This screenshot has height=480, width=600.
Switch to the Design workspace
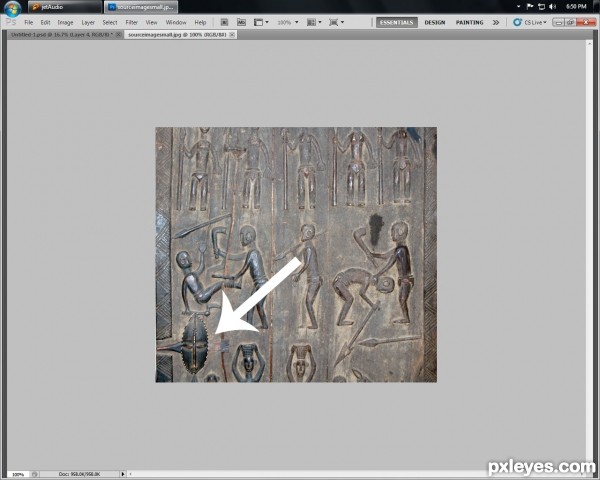[435, 23]
